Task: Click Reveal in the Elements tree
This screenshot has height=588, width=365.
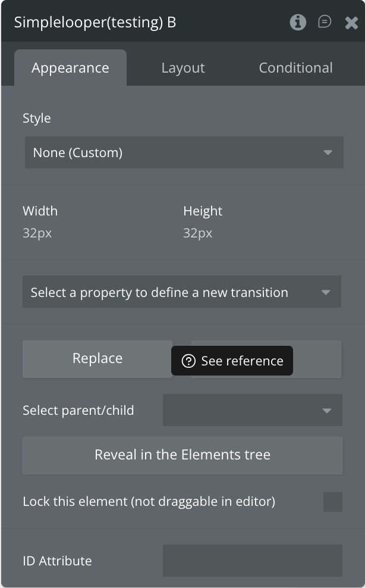Action: [182, 455]
